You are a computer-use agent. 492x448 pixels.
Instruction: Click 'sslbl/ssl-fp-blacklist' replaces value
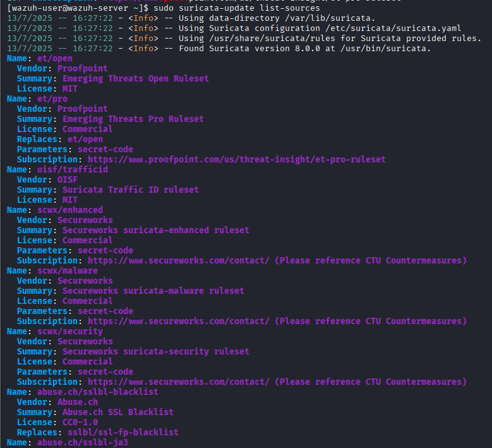coord(123,432)
